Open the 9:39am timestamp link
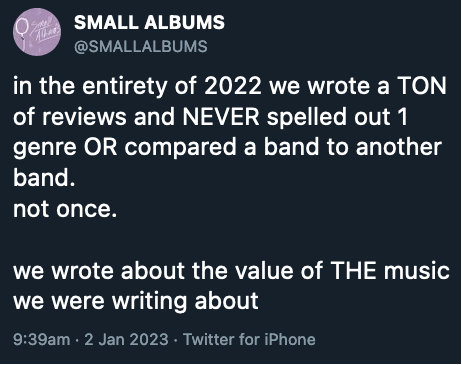This screenshot has width=462, height=365. [x=42, y=340]
